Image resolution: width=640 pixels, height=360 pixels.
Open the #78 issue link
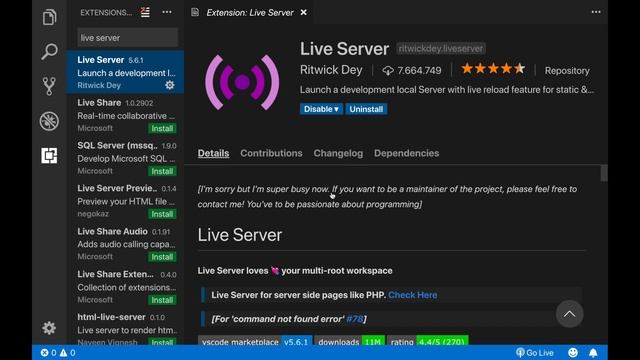pos(354,319)
